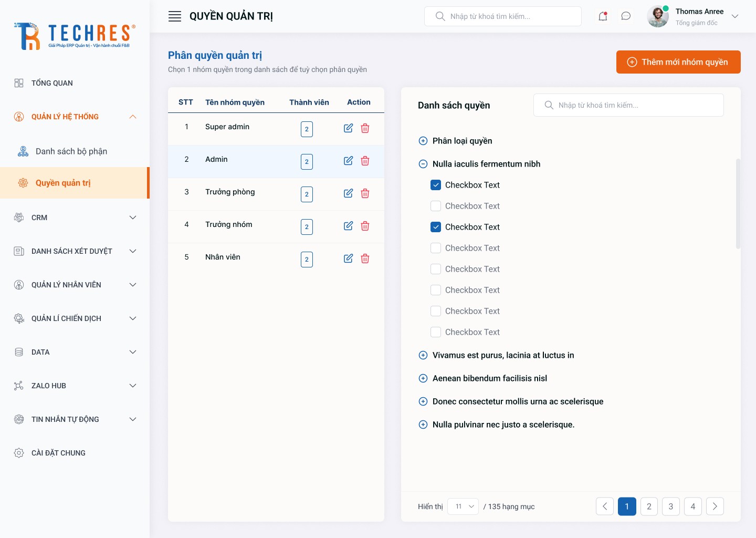Screen dimensions: 756x538
Task: Click the permissions list scrollbar
Action: pos(738,203)
